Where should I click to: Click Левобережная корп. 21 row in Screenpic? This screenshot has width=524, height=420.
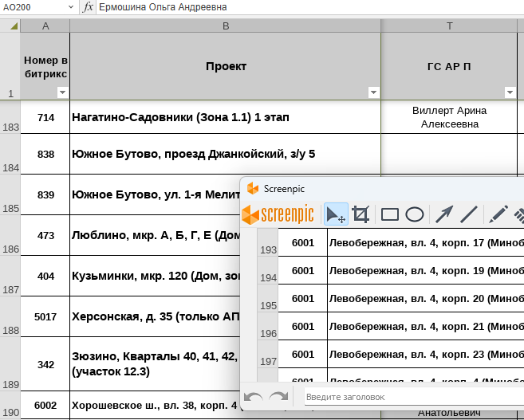pyautogui.click(x=426, y=326)
